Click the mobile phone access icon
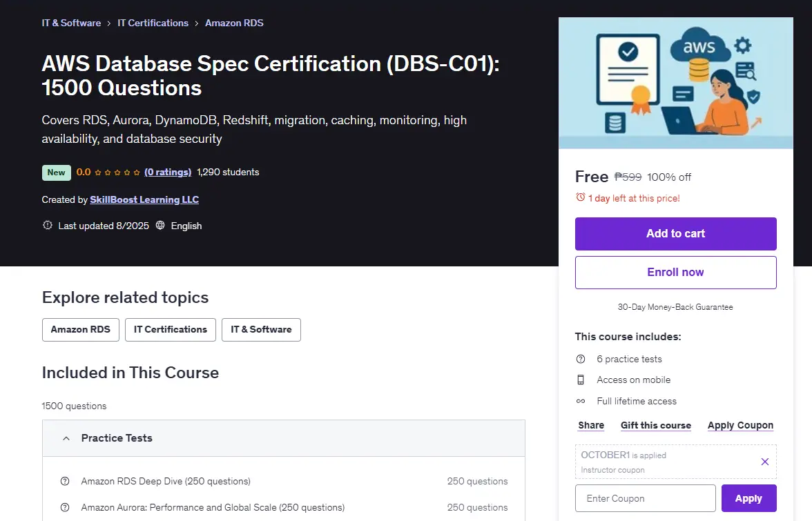Screen dimensions: 812x521 coord(581,380)
